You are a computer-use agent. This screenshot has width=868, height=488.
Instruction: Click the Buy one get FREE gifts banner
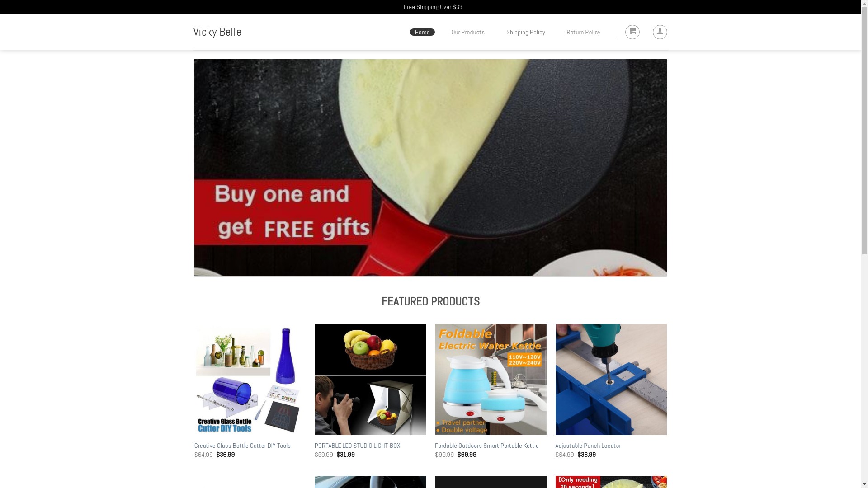point(430,168)
